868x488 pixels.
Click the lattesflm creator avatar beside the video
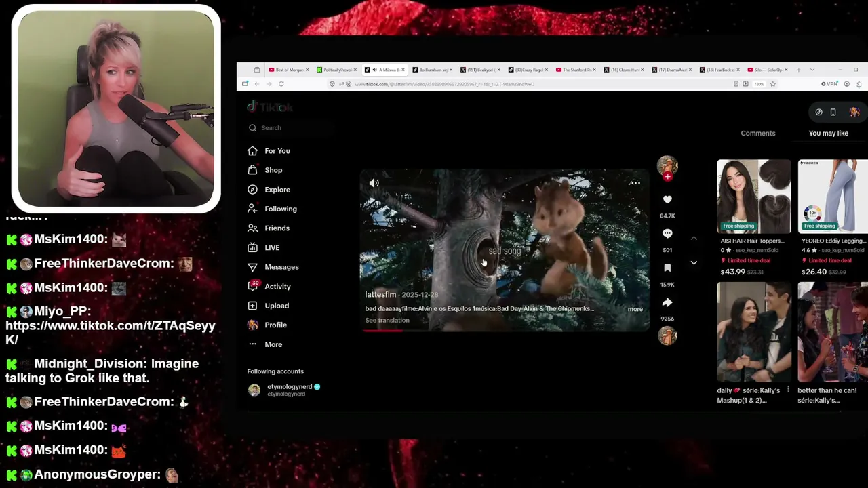pyautogui.click(x=667, y=166)
